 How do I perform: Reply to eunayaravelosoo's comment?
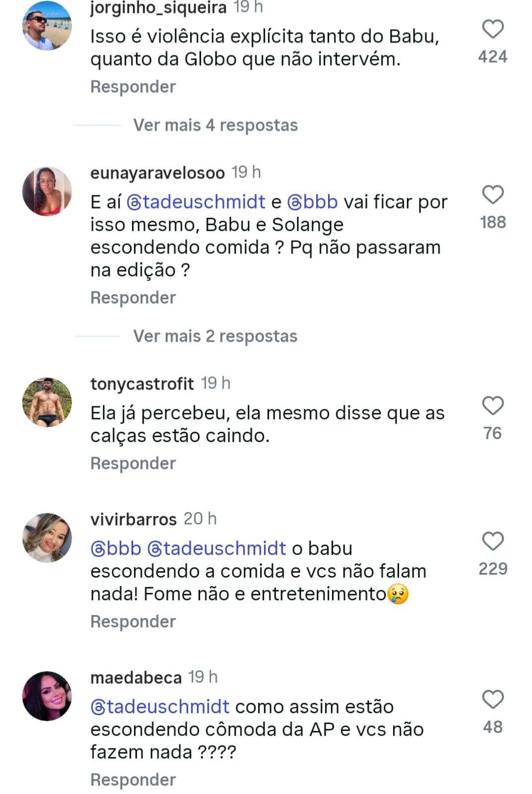tap(133, 298)
